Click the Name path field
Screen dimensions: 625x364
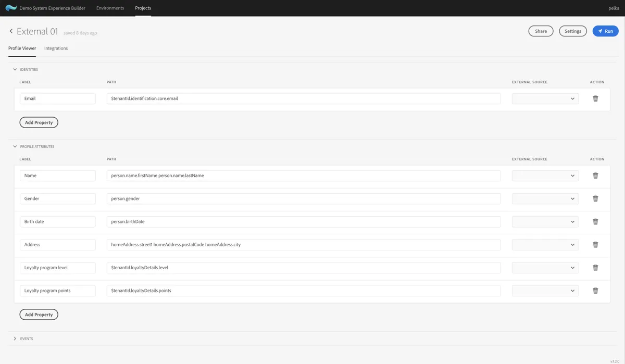point(304,175)
